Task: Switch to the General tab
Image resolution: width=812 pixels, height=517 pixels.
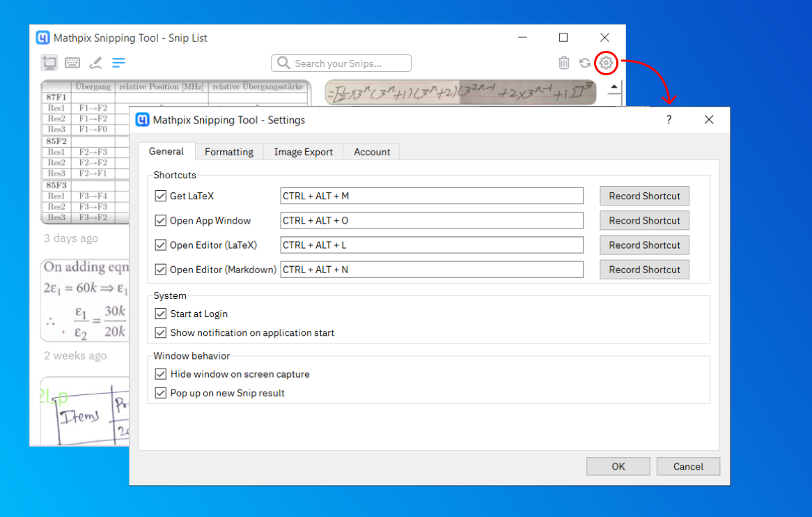Action: [x=166, y=151]
